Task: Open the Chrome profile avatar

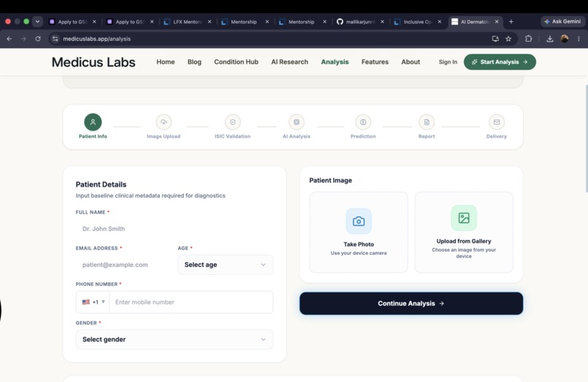Action: coord(565,39)
